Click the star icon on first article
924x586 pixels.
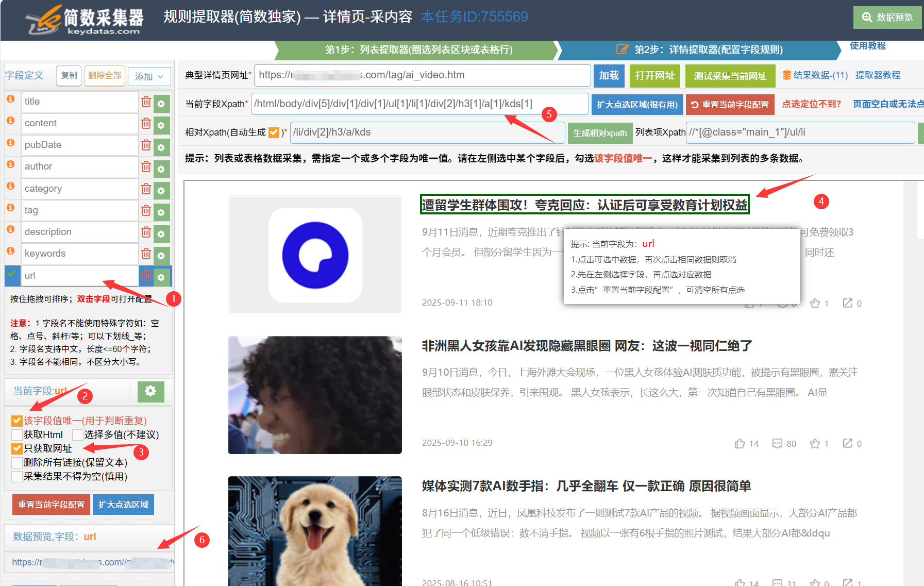tap(815, 303)
